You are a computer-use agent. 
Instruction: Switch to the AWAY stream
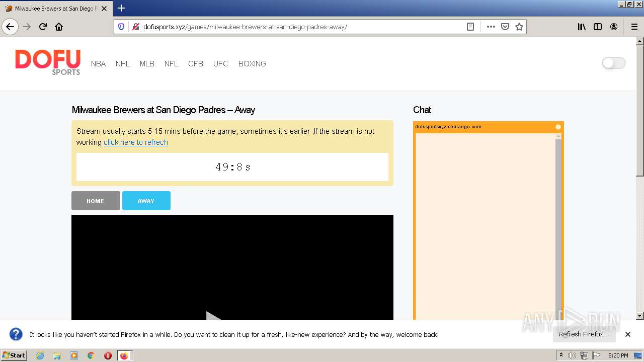point(146,201)
